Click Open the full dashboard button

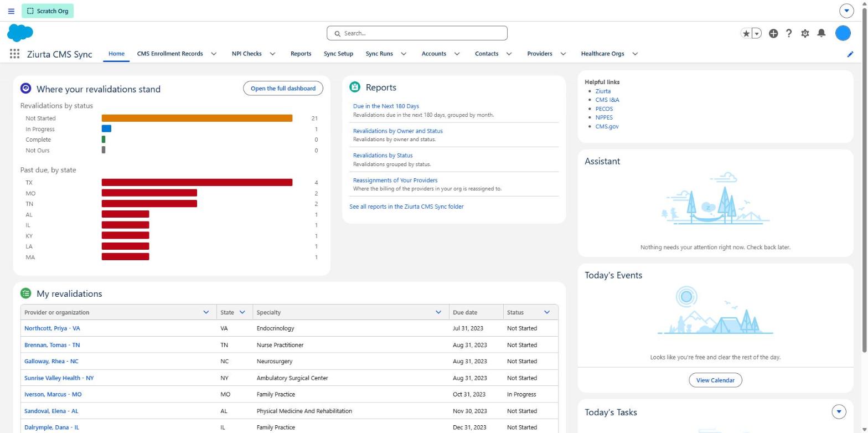[283, 88]
